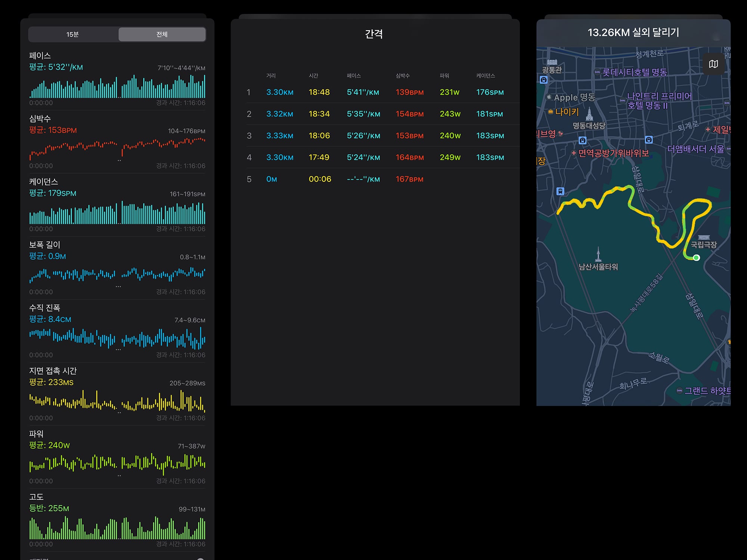Select interval 3 distance 3.33KM
This screenshot has height=560, width=747.
click(280, 136)
